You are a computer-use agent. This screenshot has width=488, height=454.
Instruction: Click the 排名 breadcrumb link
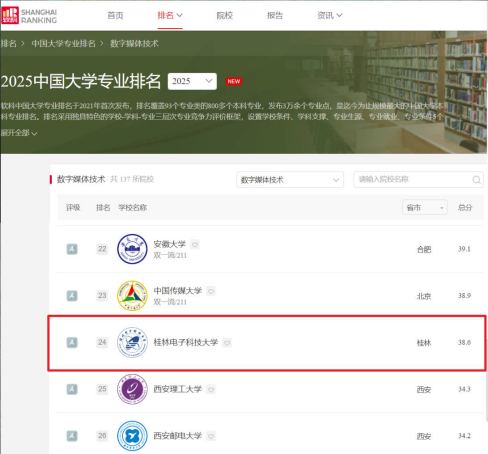(8, 43)
